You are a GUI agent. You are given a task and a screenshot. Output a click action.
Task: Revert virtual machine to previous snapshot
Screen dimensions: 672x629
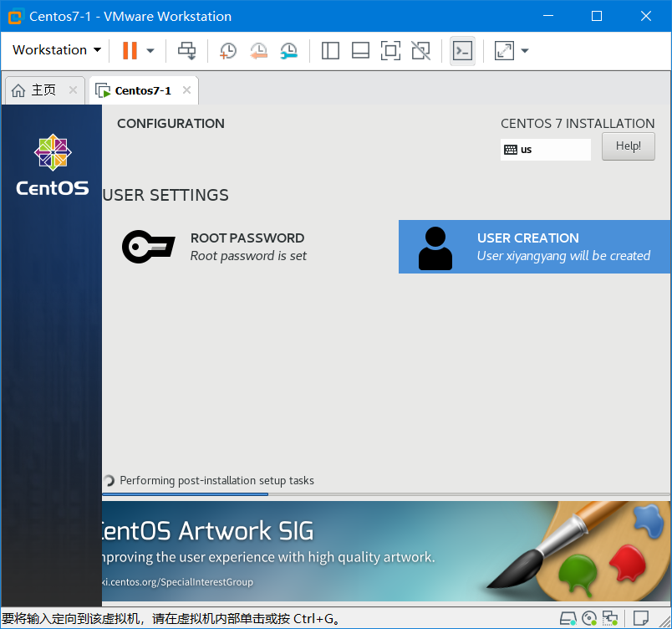coord(258,50)
